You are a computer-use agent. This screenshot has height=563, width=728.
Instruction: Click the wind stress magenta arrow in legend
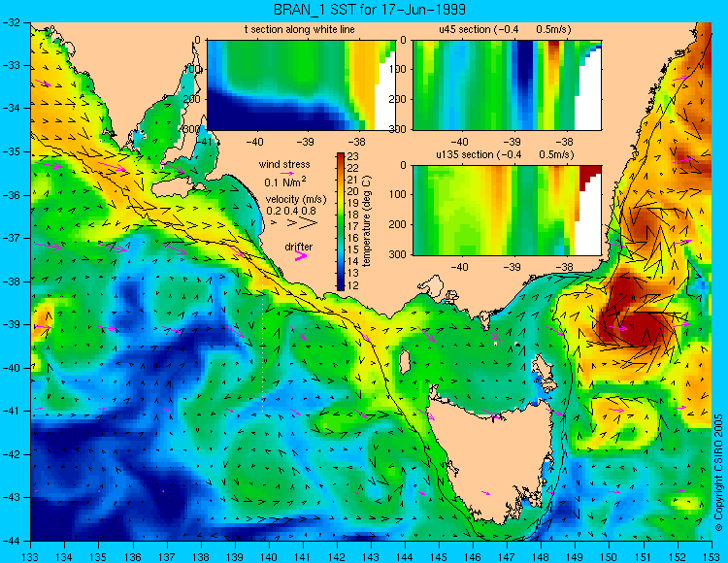pos(288,173)
